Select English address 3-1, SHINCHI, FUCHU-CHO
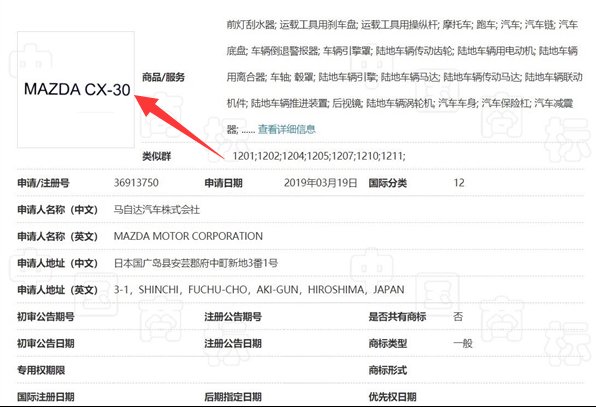Image resolution: width=596 pixels, height=409 pixels. pos(181,290)
